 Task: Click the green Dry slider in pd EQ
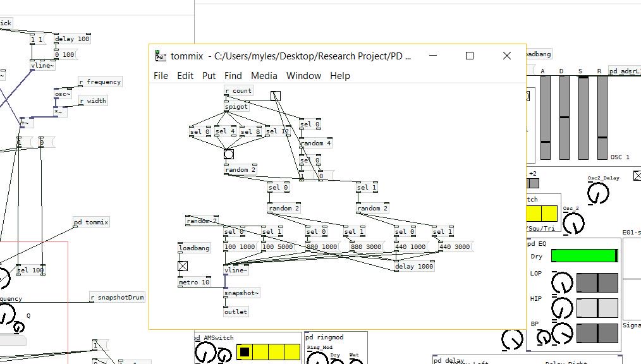coord(585,256)
